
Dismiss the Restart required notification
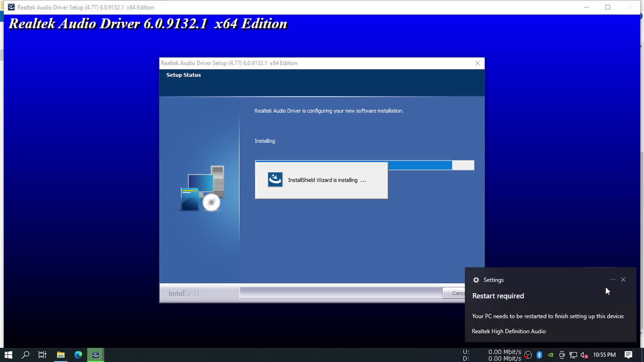623,280
